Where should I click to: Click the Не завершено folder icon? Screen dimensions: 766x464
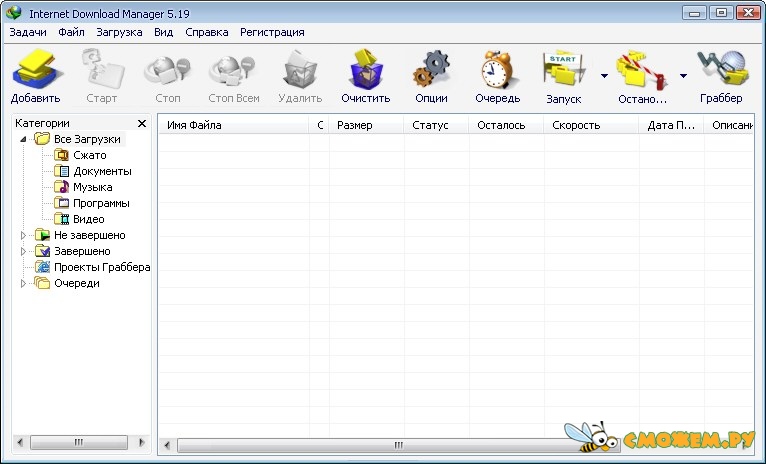43,235
